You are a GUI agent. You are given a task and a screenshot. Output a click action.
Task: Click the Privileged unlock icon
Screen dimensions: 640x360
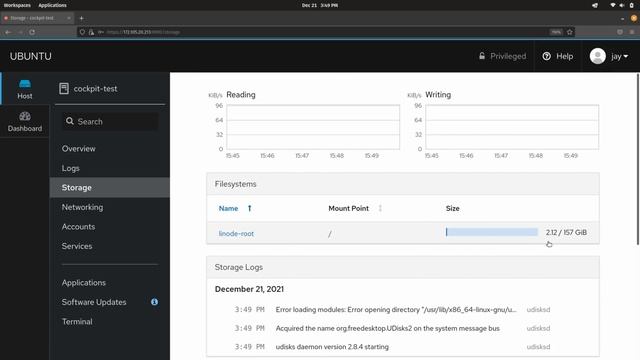coord(482,56)
